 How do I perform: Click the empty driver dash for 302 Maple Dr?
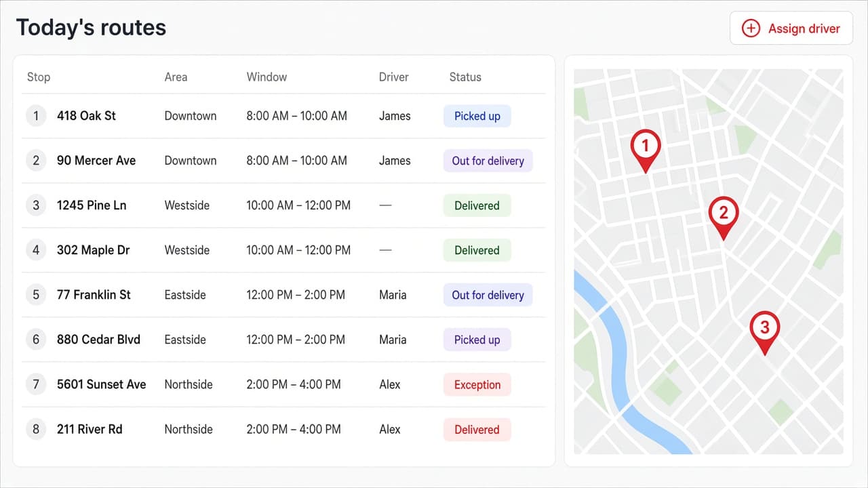point(385,250)
